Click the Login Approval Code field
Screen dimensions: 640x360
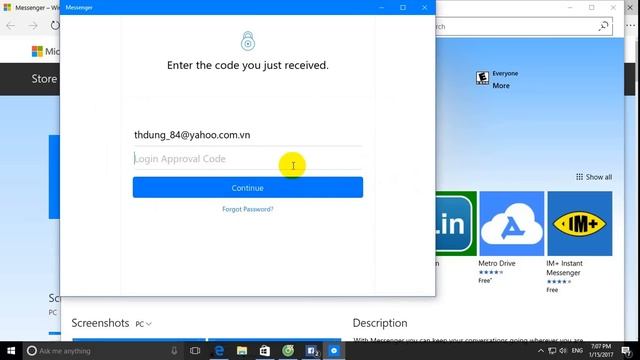[247, 158]
